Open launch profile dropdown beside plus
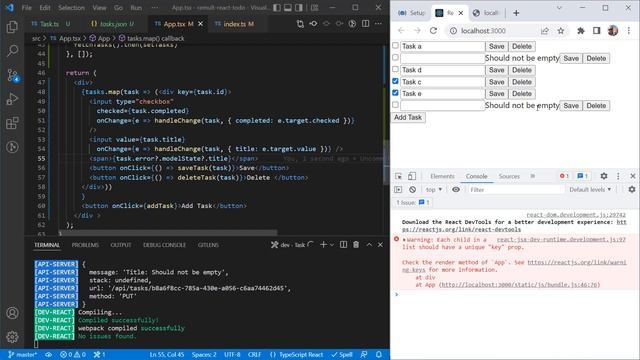Image resolution: width=640 pixels, height=360 pixels. [332, 244]
